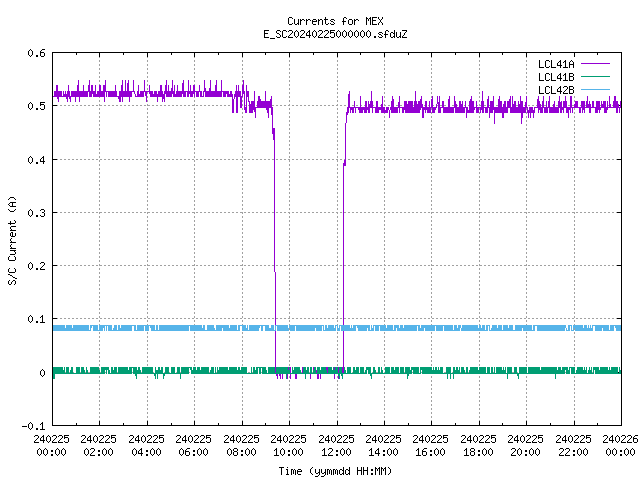Viewport: 640px width, 480px height.
Task: Click the 0.5 y-axis tick label
Action: click(36, 106)
